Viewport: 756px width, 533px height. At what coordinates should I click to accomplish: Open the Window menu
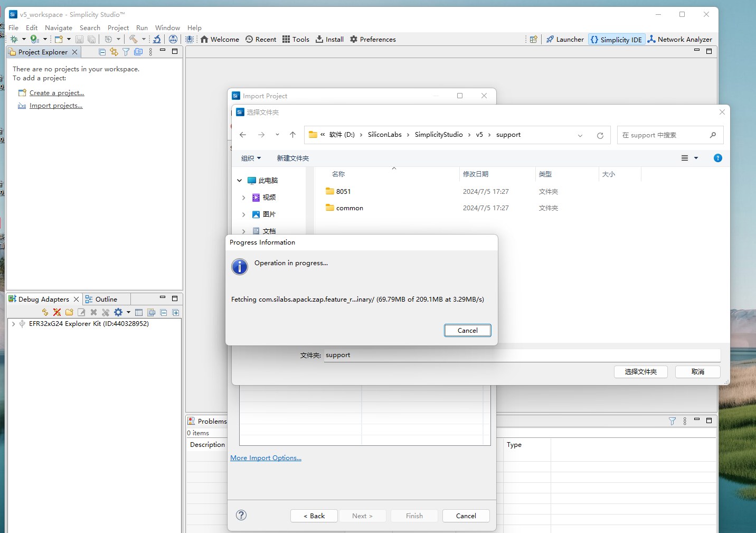pos(167,27)
